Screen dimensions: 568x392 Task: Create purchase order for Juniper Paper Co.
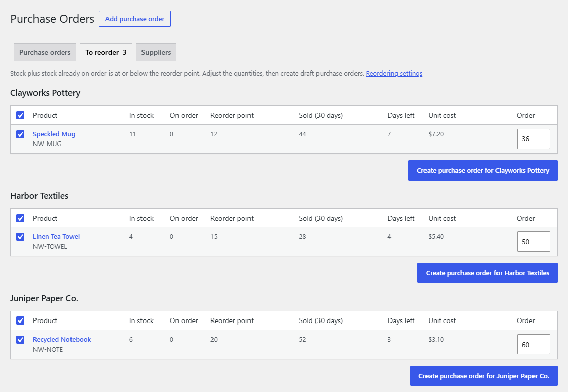pyautogui.click(x=484, y=376)
